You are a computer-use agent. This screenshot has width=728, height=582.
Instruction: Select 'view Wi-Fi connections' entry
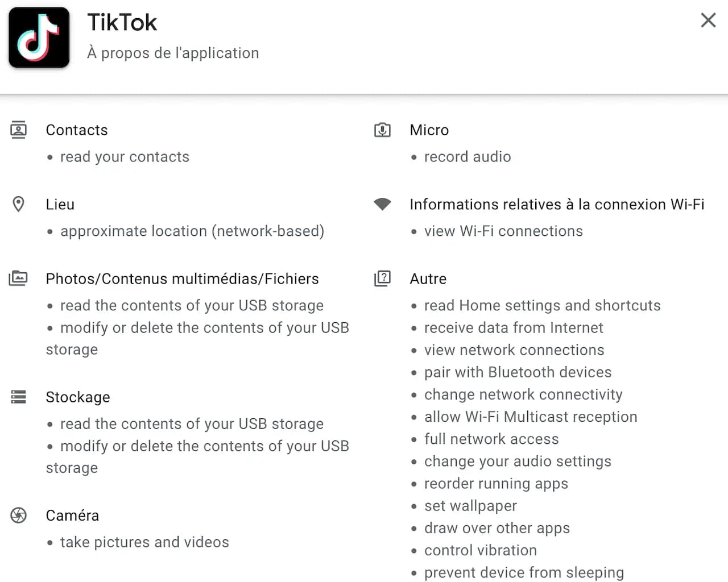click(503, 231)
